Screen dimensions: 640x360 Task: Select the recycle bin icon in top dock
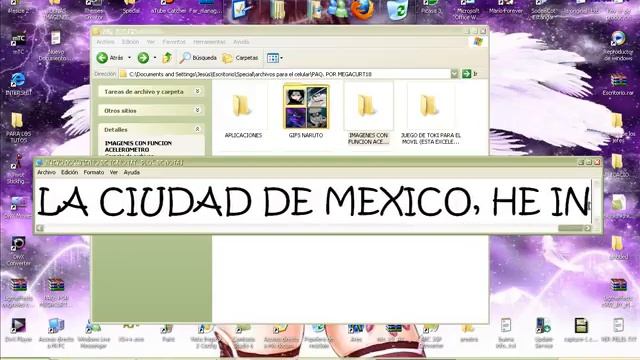tap(397, 10)
